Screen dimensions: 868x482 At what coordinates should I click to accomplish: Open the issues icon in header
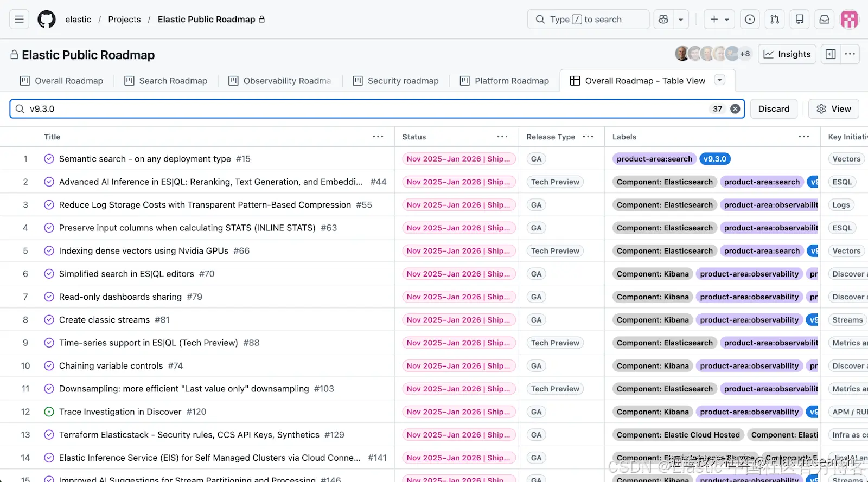750,20
